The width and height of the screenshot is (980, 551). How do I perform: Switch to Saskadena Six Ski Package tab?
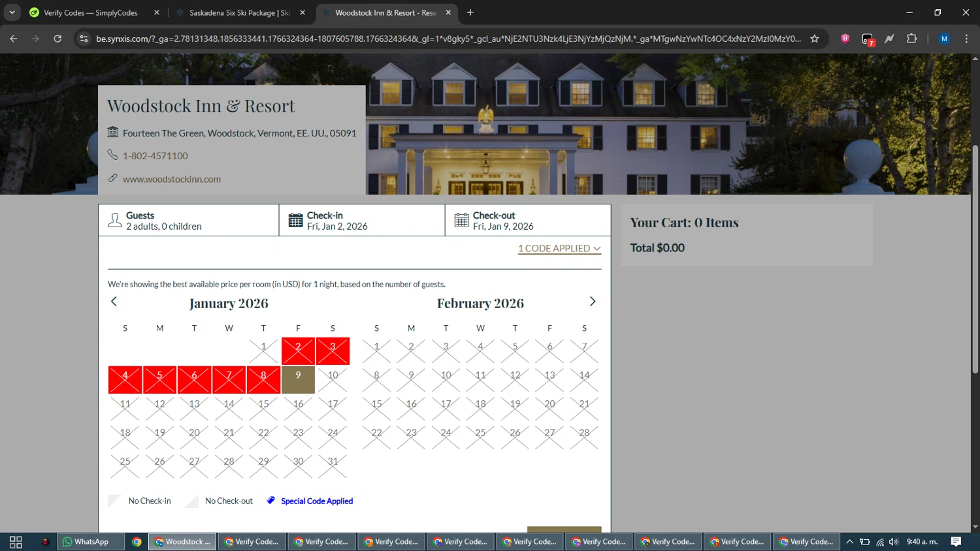(x=239, y=12)
